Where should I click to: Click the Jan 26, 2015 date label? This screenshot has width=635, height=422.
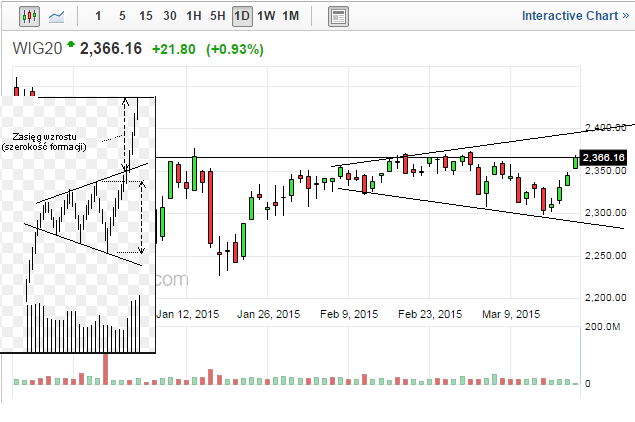pyautogui.click(x=268, y=314)
